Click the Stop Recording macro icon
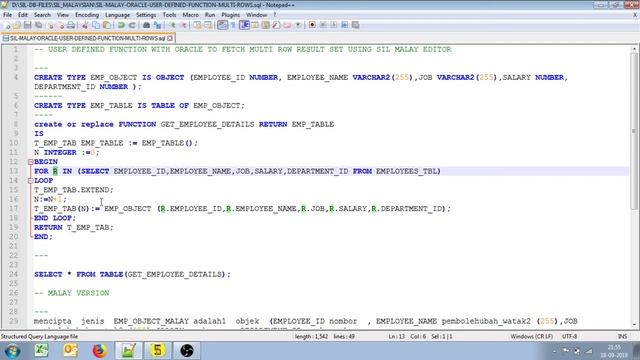 coord(323,25)
